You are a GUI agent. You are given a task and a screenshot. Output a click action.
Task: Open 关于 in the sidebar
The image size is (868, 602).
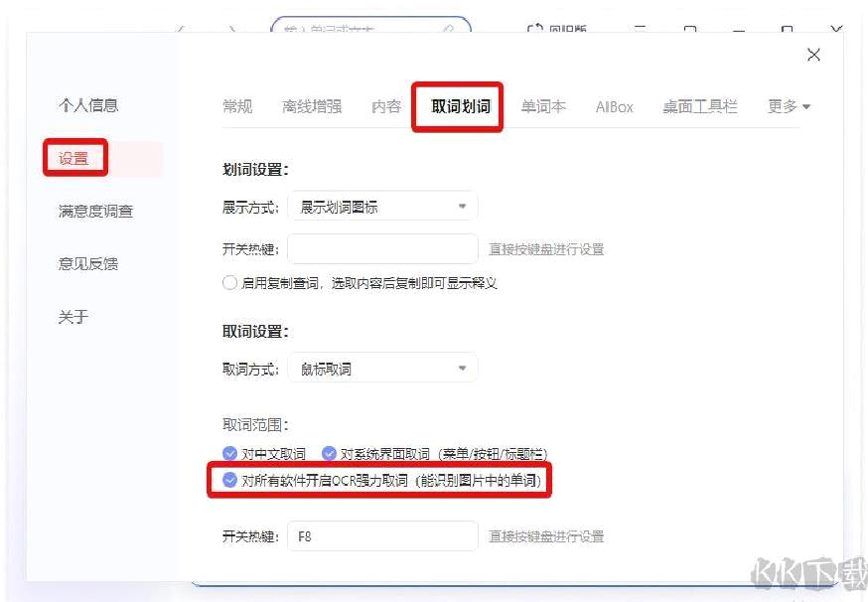[x=73, y=316]
